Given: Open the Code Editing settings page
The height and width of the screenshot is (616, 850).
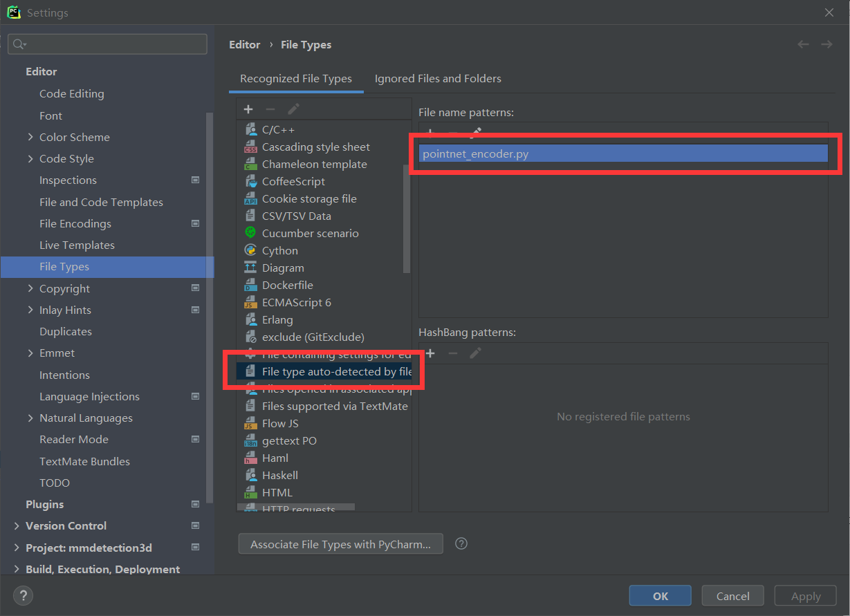Looking at the screenshot, I should (x=72, y=93).
